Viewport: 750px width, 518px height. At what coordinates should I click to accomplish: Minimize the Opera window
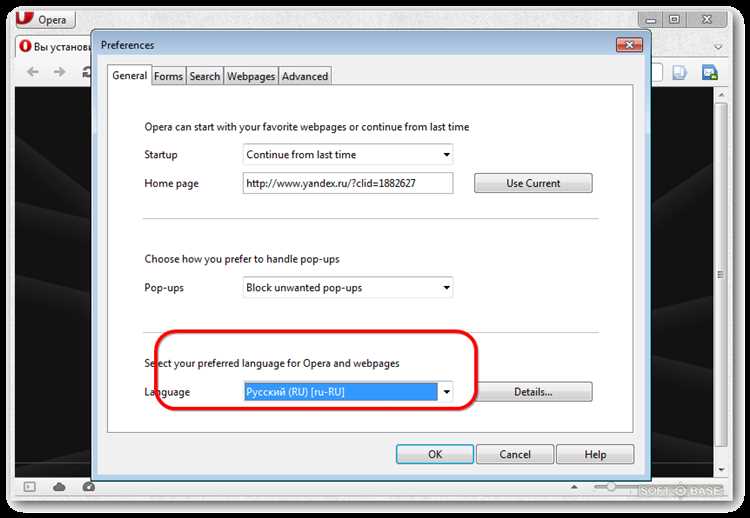tap(651, 20)
